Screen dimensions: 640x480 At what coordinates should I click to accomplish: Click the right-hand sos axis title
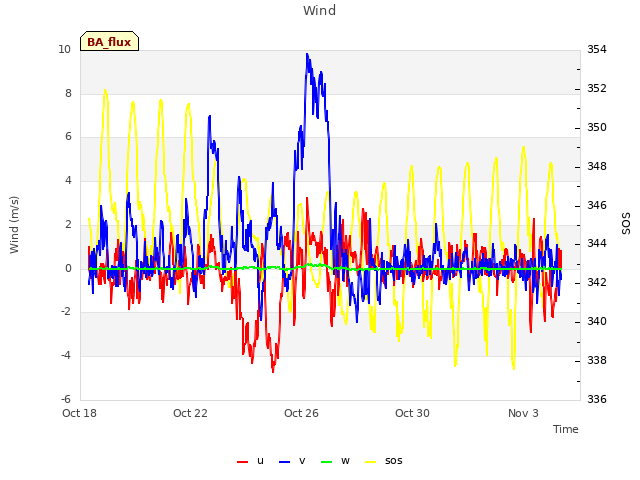click(626, 223)
